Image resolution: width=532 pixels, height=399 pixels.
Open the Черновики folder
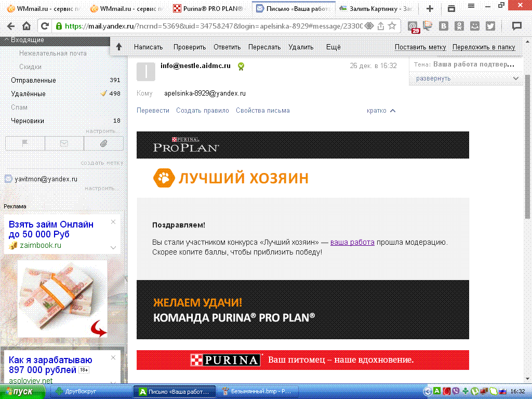(x=28, y=121)
